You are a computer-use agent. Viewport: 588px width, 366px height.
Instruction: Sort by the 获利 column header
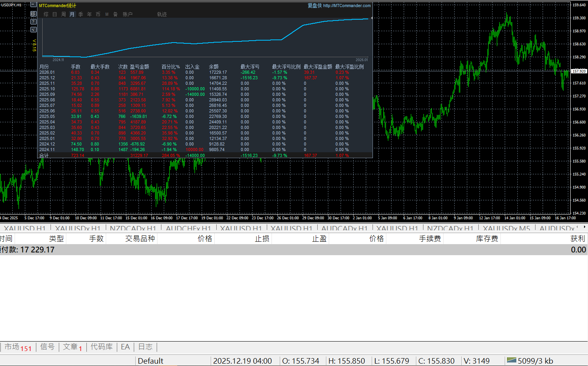[x=578, y=239]
